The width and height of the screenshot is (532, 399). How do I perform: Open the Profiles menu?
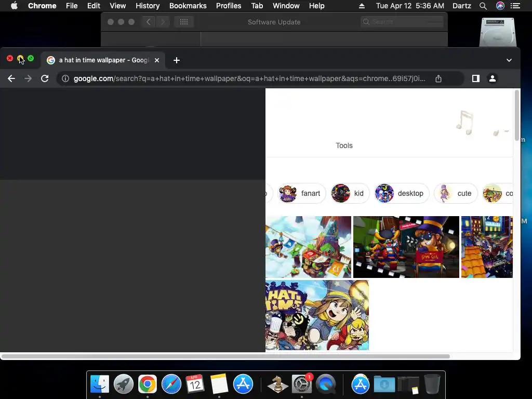pyautogui.click(x=229, y=6)
